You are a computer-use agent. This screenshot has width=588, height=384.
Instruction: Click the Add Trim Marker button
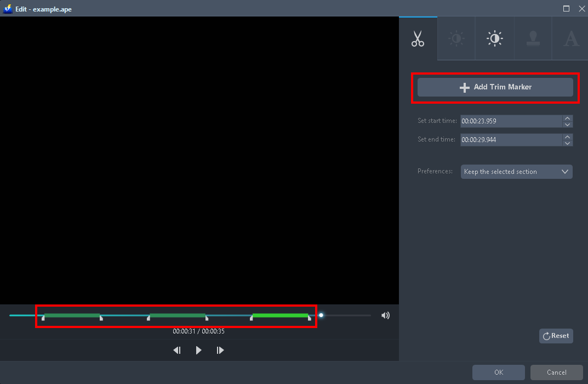pos(495,87)
